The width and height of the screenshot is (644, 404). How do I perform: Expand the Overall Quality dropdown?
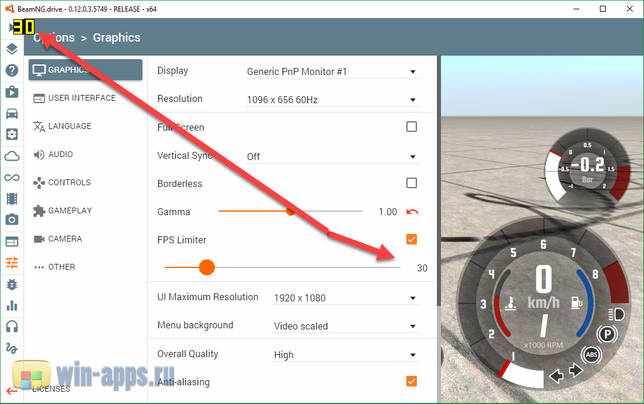click(x=346, y=355)
